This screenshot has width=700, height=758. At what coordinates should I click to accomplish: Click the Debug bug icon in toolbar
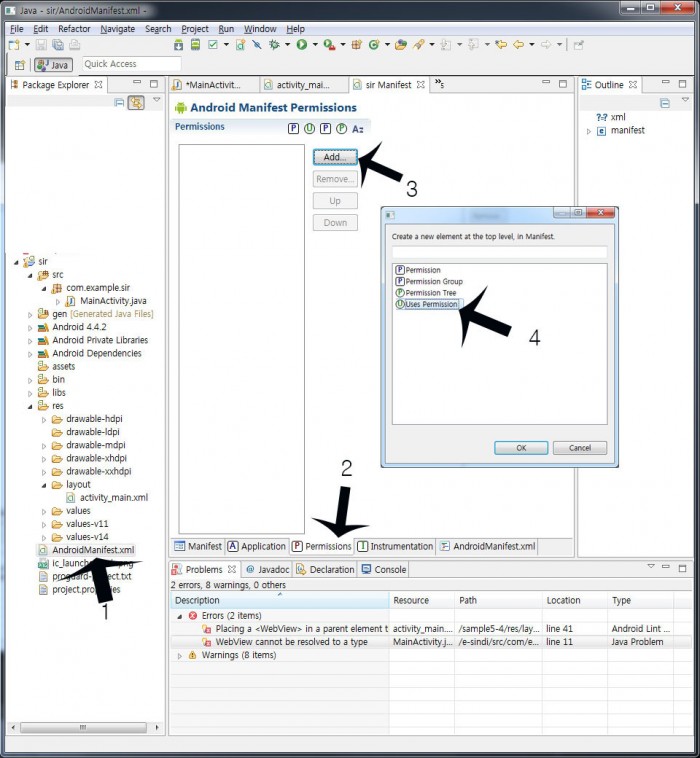coord(274,45)
